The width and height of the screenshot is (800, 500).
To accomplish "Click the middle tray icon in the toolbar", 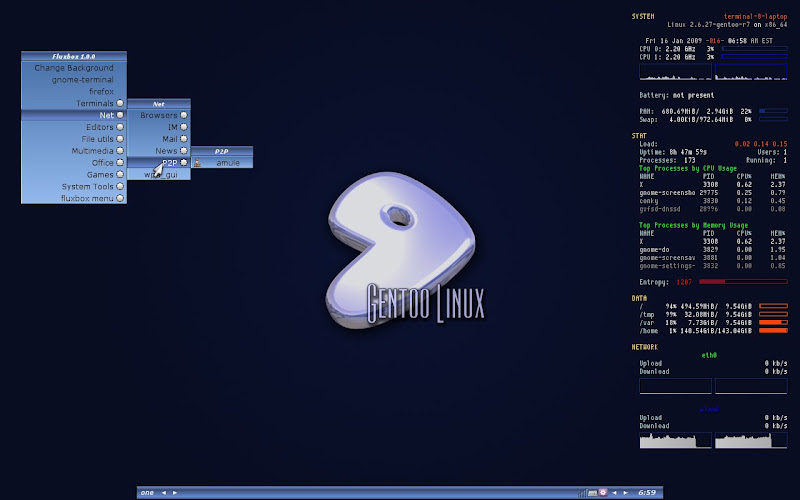I will [592, 493].
